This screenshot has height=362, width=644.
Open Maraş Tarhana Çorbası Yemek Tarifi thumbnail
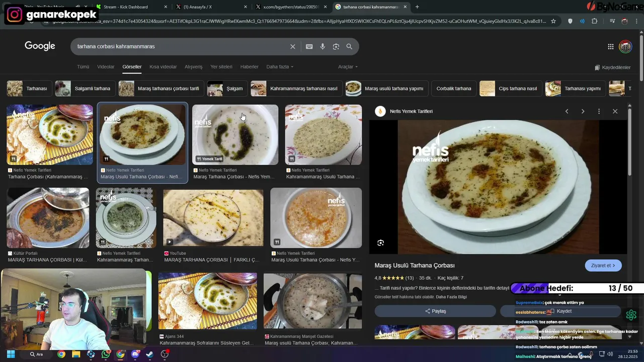235,135
